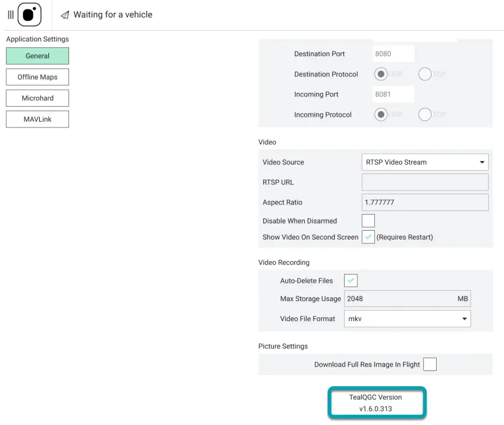Select TCP for Destination Protocol

click(x=425, y=74)
